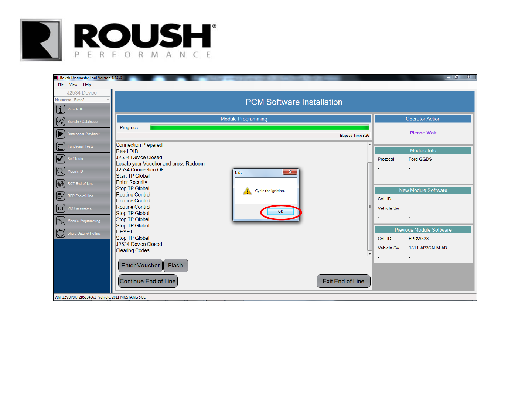Image resolution: width=532 pixels, height=399 pixels.
Task: Click the green Progress bar
Action: (259, 127)
